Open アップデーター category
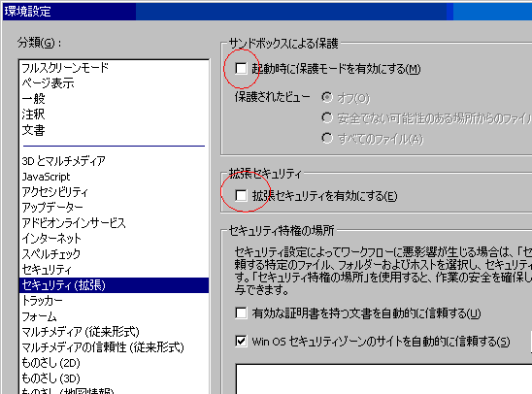Screen dimensions: 532x394 point(114,207)
